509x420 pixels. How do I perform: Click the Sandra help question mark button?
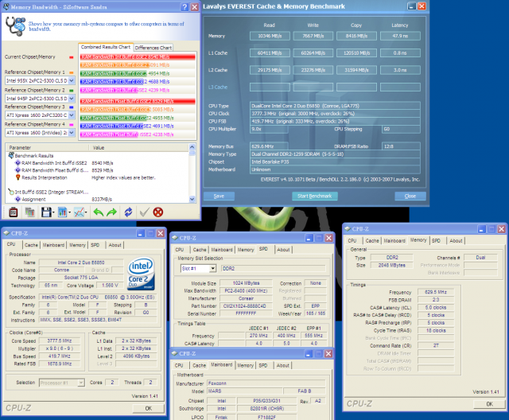click(x=185, y=7)
